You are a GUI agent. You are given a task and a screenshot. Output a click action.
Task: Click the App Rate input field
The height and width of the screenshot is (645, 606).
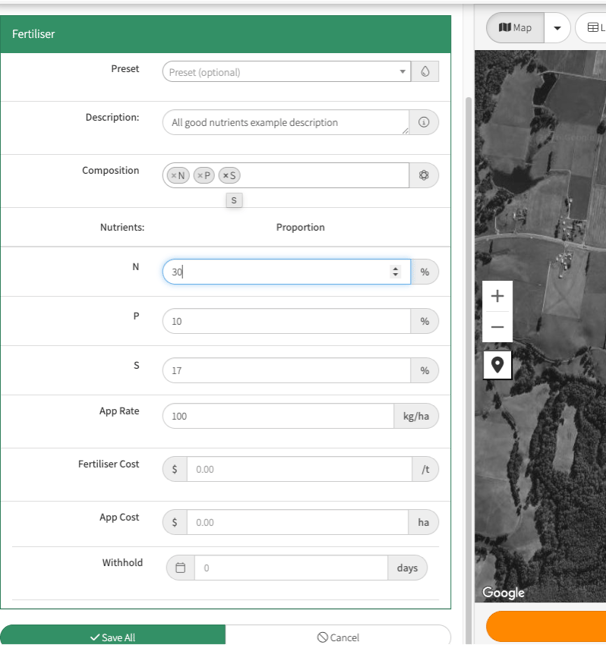277,416
